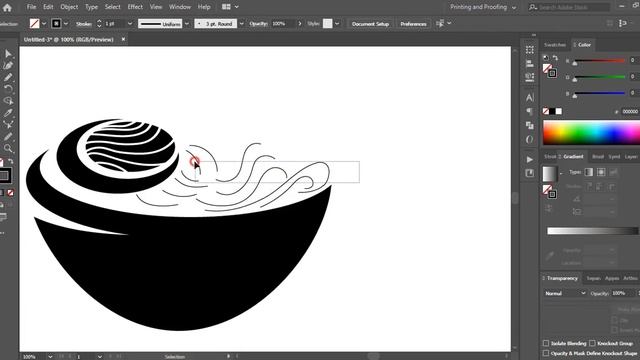Select the Pencil tool in toolbar
Viewport: 640px width, 360px height.
pos(8,77)
